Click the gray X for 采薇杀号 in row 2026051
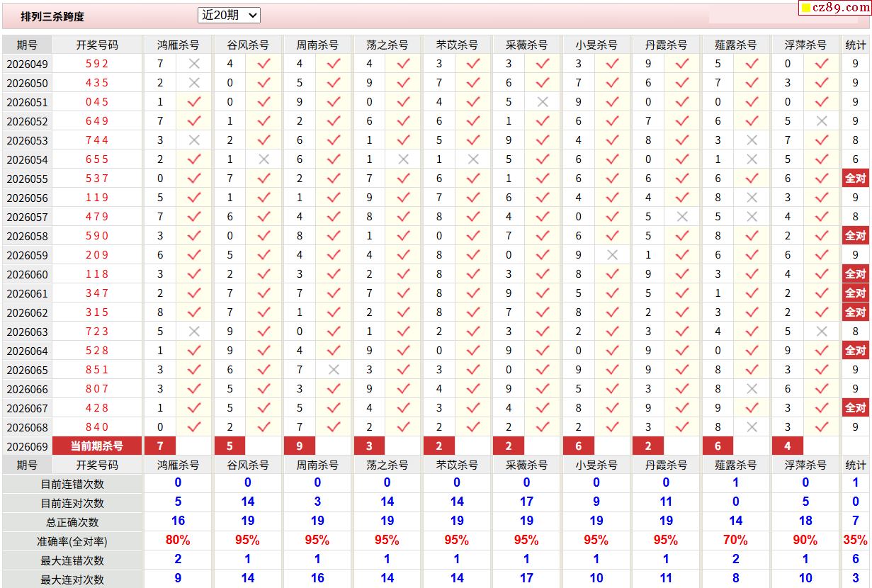Viewport: 872px width, 588px height. point(543,102)
